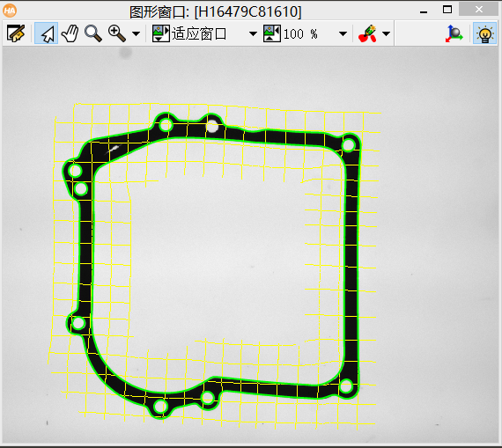Click the HA application logo icon
Image resolution: width=502 pixels, height=448 pixels.
pos(10,11)
